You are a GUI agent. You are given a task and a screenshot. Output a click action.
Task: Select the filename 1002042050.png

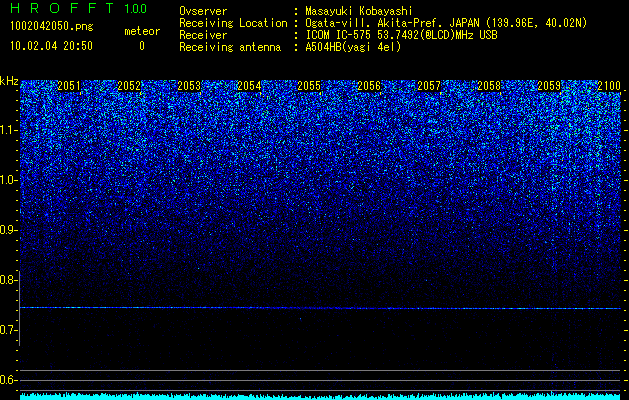click(x=52, y=26)
